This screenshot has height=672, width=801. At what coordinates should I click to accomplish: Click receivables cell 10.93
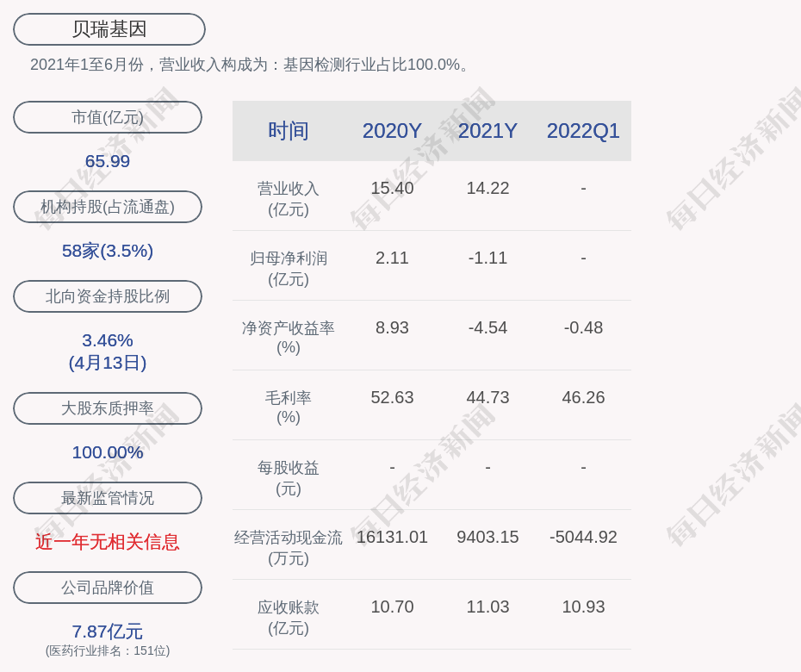click(583, 607)
